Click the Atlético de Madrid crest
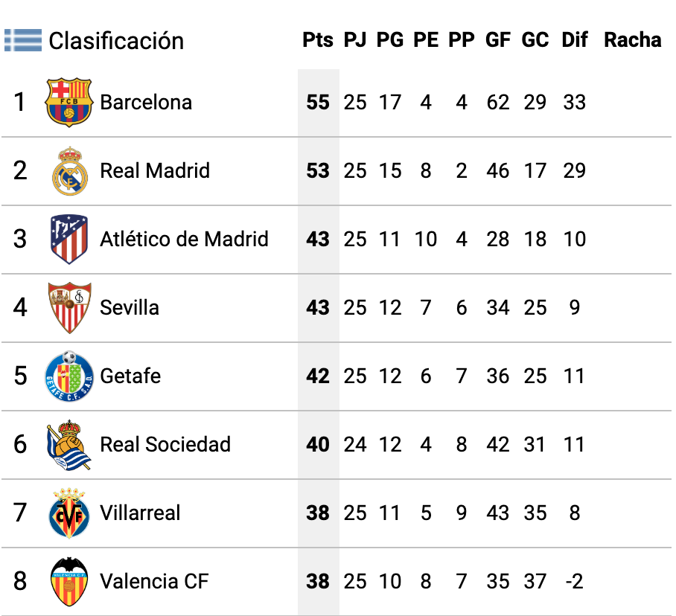The height and width of the screenshot is (616, 676). [x=69, y=239]
